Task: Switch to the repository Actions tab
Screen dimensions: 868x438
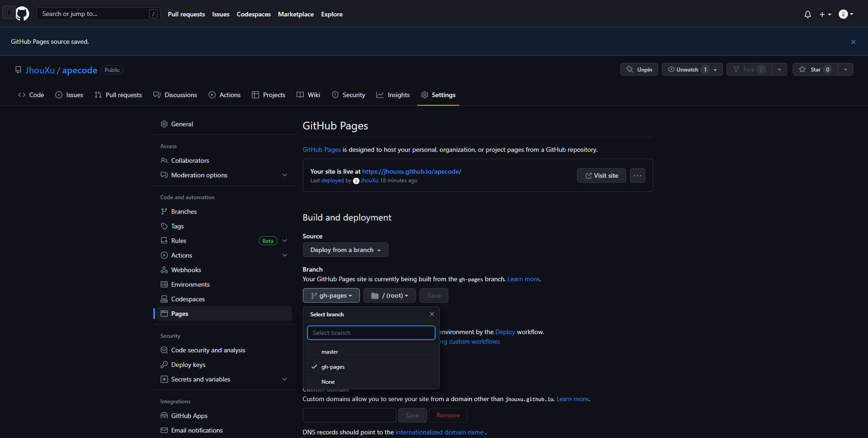Action: pos(224,95)
